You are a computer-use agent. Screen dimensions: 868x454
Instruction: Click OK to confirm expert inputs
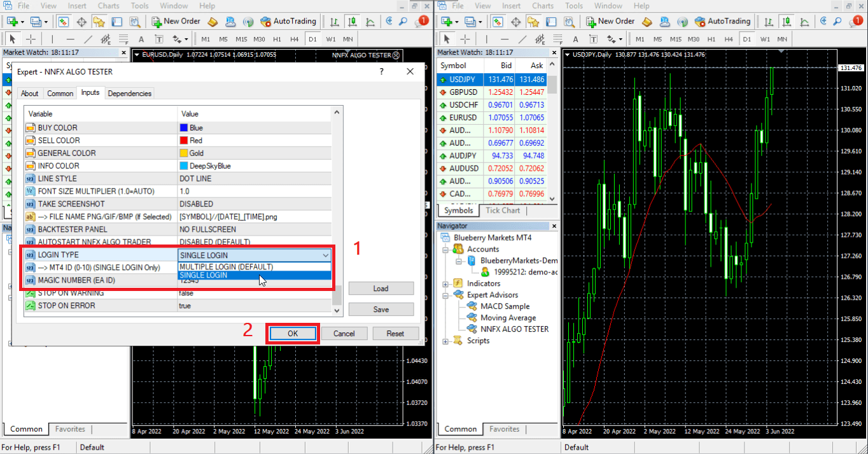pos(293,333)
